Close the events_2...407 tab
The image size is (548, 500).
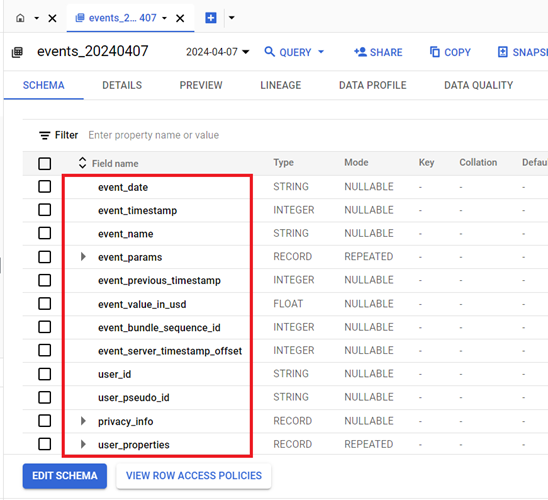180,18
